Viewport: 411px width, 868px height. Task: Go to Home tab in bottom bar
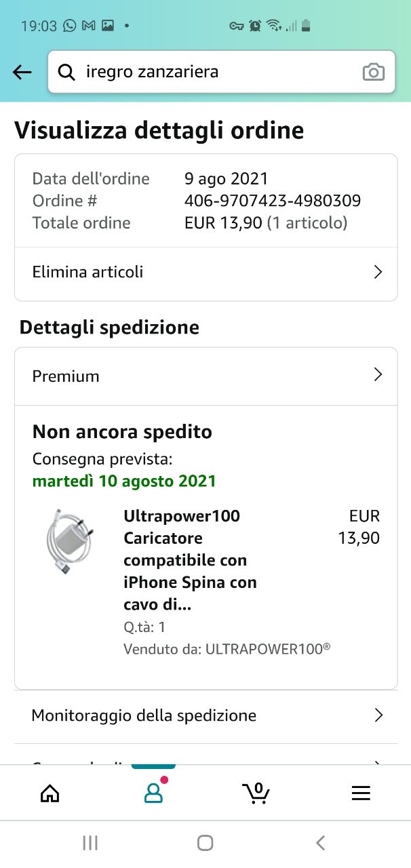click(50, 793)
